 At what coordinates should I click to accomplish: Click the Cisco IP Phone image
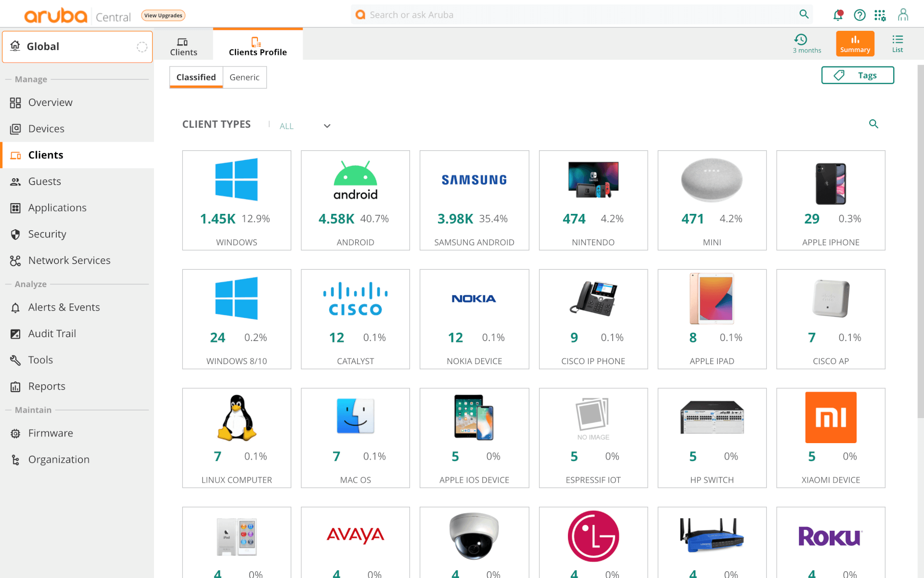pos(593,298)
